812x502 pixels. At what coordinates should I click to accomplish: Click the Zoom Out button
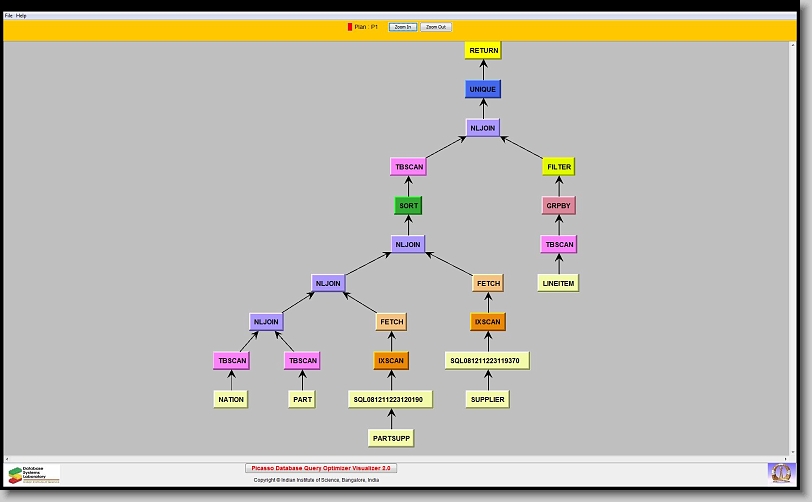coord(436,27)
